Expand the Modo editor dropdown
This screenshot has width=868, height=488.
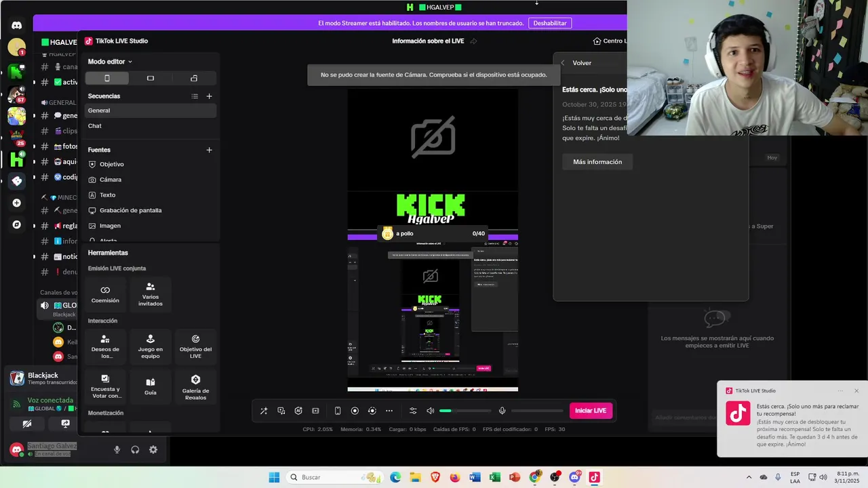[110, 62]
